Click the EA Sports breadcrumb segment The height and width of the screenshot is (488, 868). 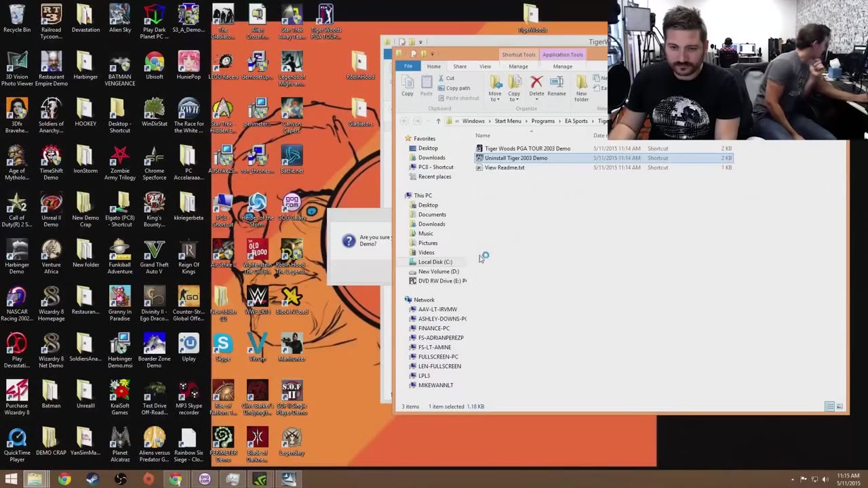[x=576, y=121]
